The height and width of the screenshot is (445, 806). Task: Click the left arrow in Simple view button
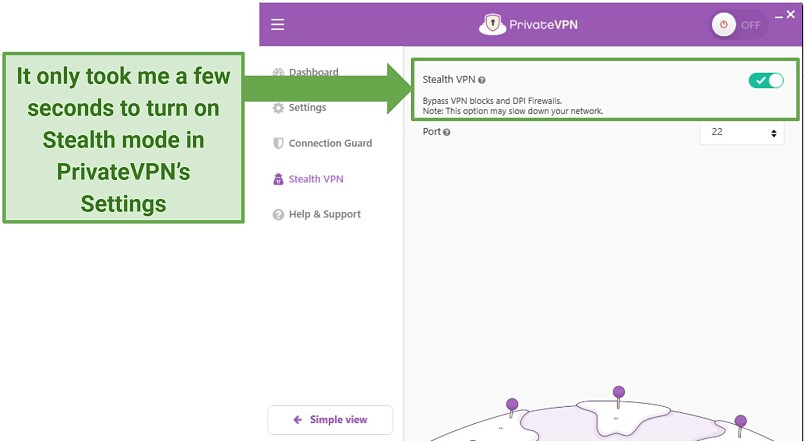298,420
